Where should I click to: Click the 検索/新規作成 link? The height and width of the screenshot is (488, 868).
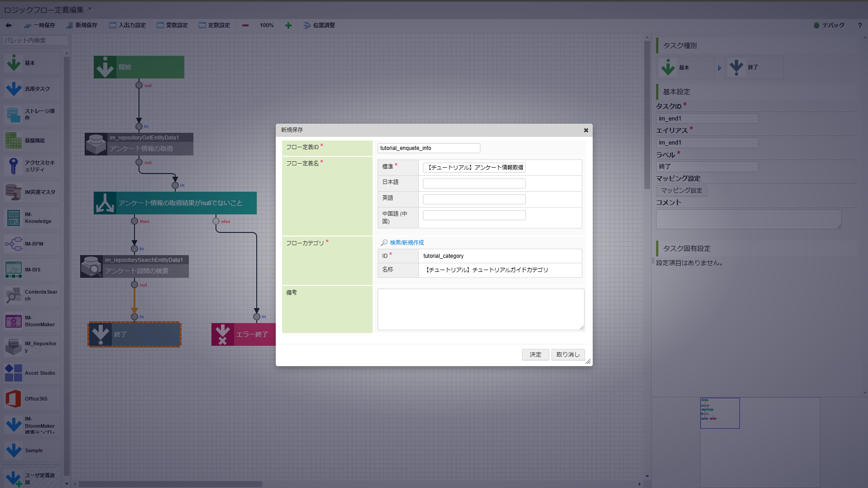[407, 243]
